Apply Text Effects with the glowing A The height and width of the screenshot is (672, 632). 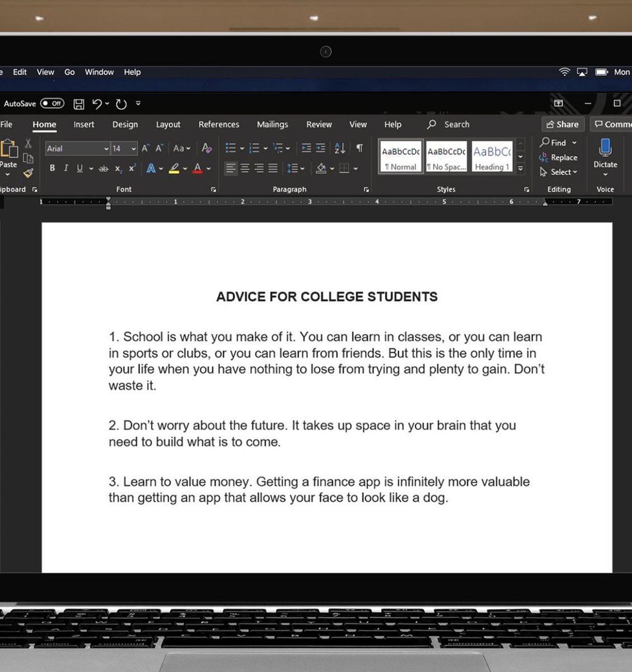click(151, 168)
